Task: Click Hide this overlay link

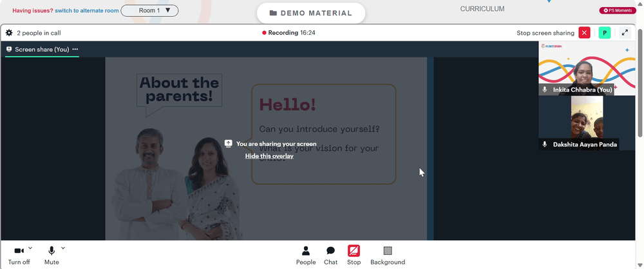Action: (x=269, y=156)
